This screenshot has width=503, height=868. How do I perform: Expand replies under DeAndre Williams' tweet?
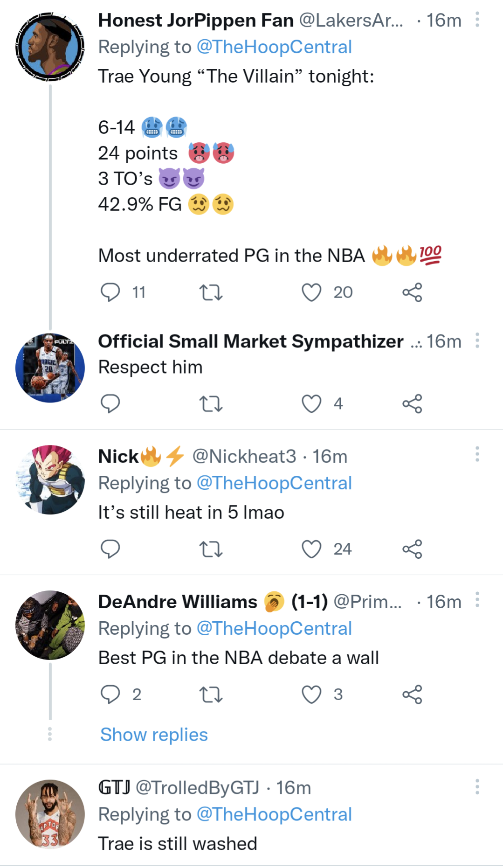point(154,735)
